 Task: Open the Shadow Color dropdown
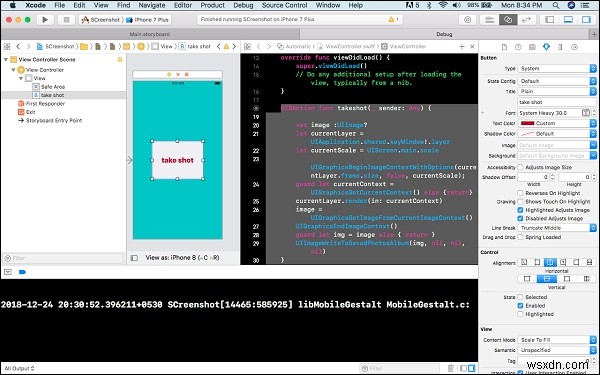(557, 134)
